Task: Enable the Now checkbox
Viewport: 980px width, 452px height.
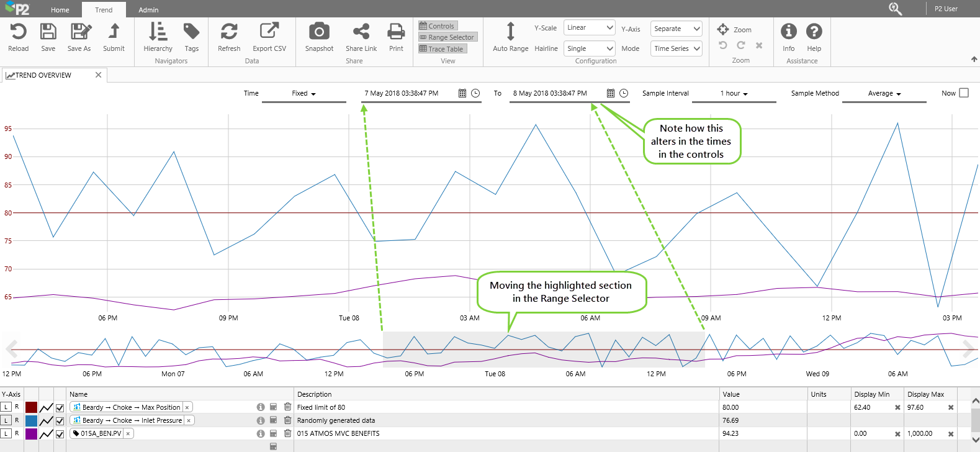Action: pos(964,93)
